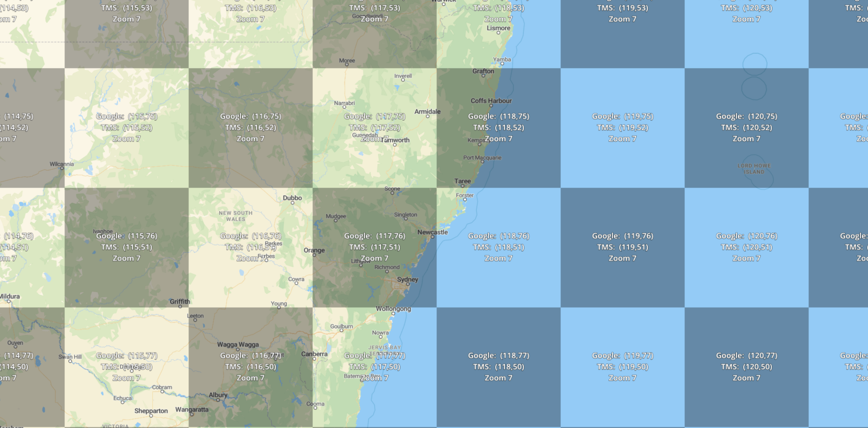Click the Lismore town label

click(498, 28)
